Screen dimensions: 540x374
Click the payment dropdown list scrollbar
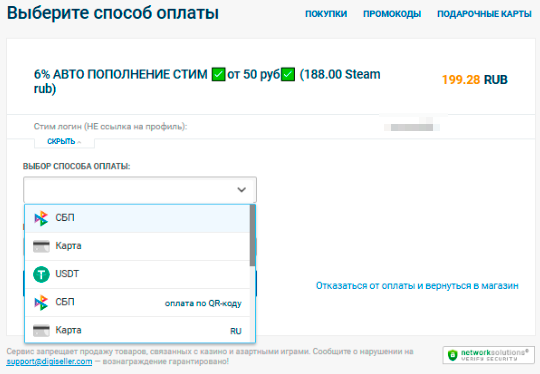252,236
